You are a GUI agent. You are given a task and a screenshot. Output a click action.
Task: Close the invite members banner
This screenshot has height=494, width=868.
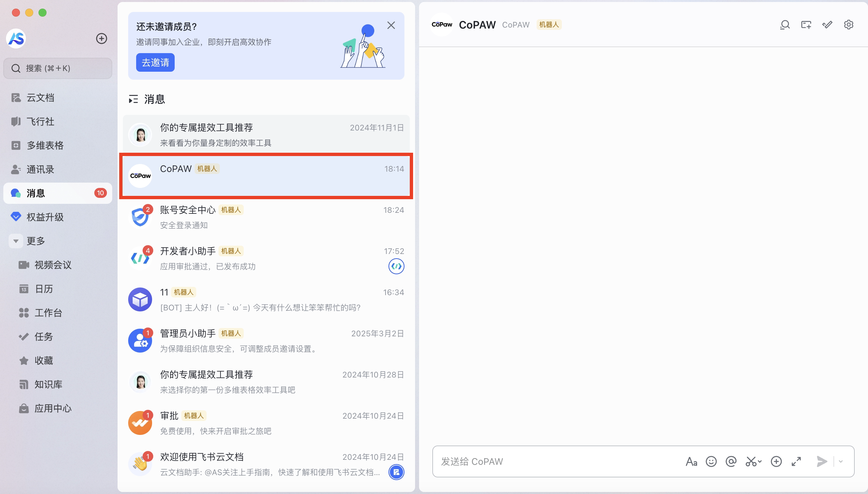point(391,26)
